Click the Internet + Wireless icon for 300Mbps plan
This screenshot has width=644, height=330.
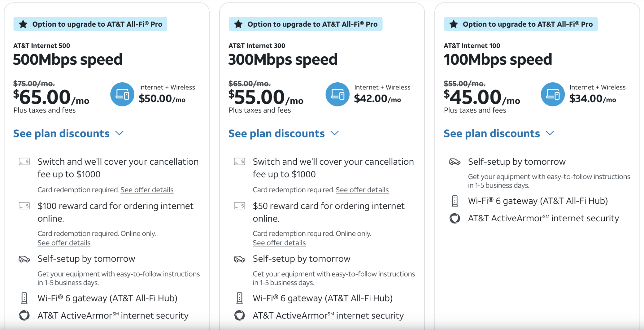pyautogui.click(x=337, y=95)
